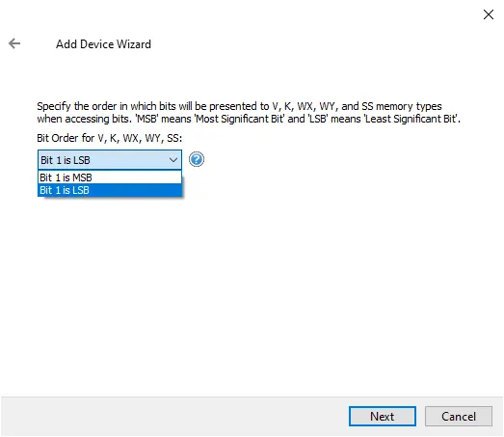Click the 'Add Device Wizard' title text

103,44
